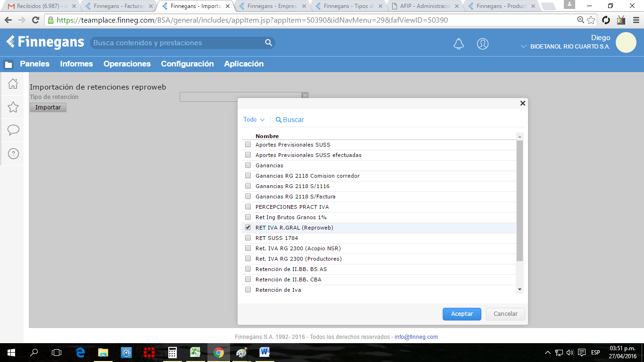Image resolution: width=644 pixels, height=362 pixels.
Task: Click the Ret Ing Brutos Granos 1% row text
Action: (x=291, y=217)
